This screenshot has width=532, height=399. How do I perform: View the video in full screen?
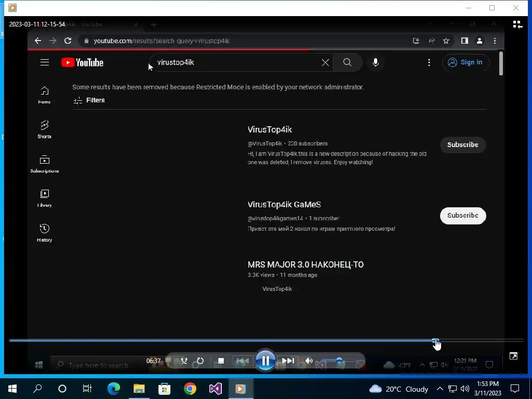pyautogui.click(x=513, y=356)
